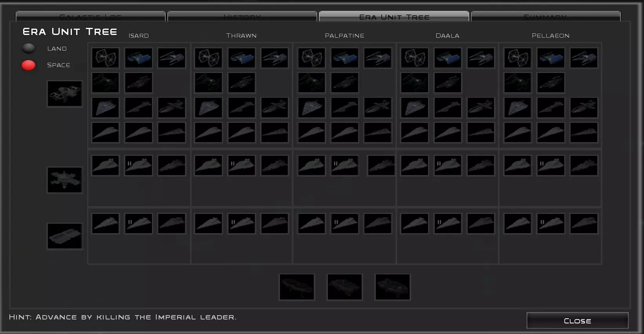Click the light wedge-shaped ship in Isard's third row
644x334 pixels.
(x=105, y=108)
